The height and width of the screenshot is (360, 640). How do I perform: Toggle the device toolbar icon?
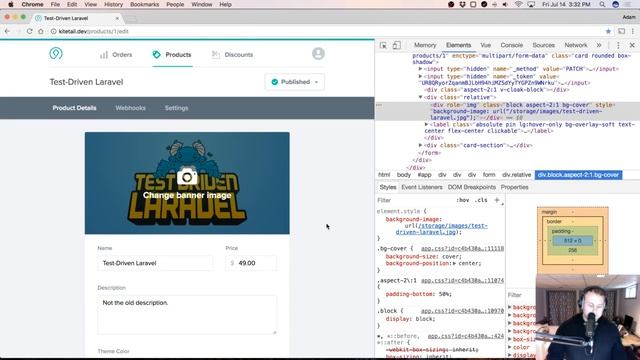tap(396, 45)
